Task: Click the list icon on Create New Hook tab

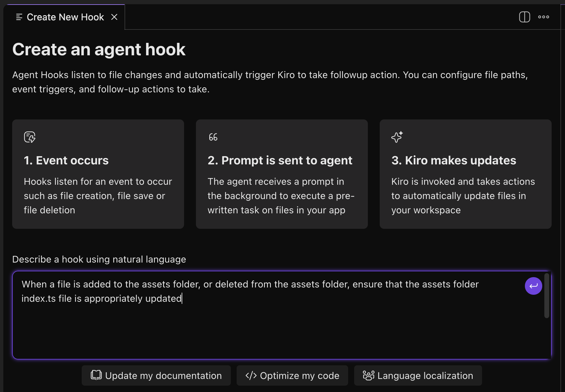Action: pyautogui.click(x=19, y=17)
